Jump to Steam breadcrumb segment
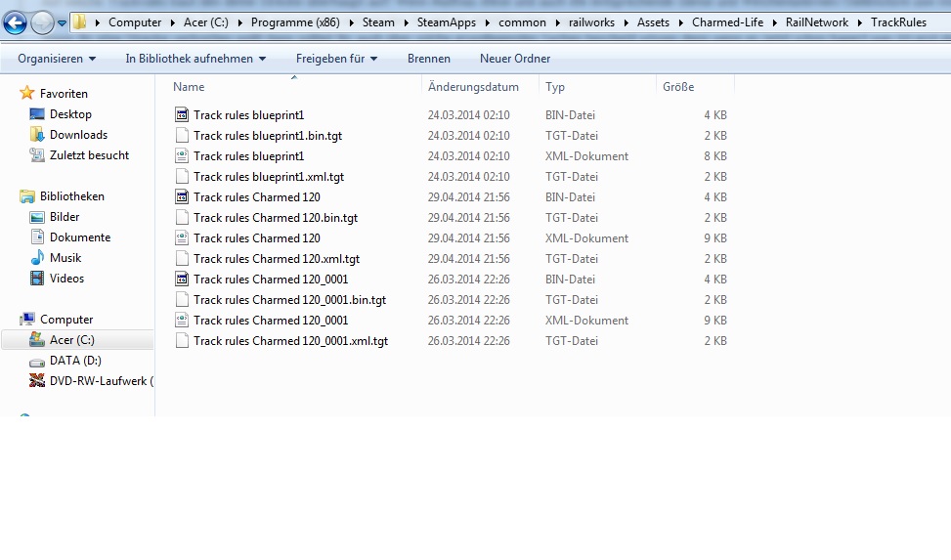This screenshot has width=951, height=560. point(378,22)
